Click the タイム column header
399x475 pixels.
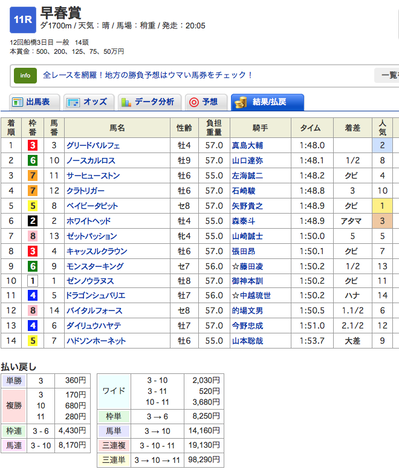coord(312,128)
